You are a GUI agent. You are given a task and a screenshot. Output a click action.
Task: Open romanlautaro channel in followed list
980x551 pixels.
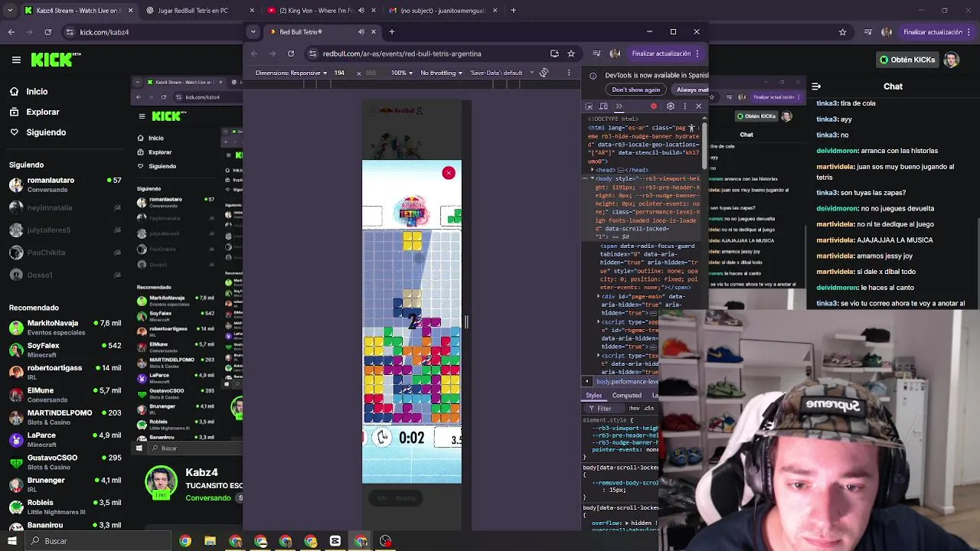pos(65,184)
